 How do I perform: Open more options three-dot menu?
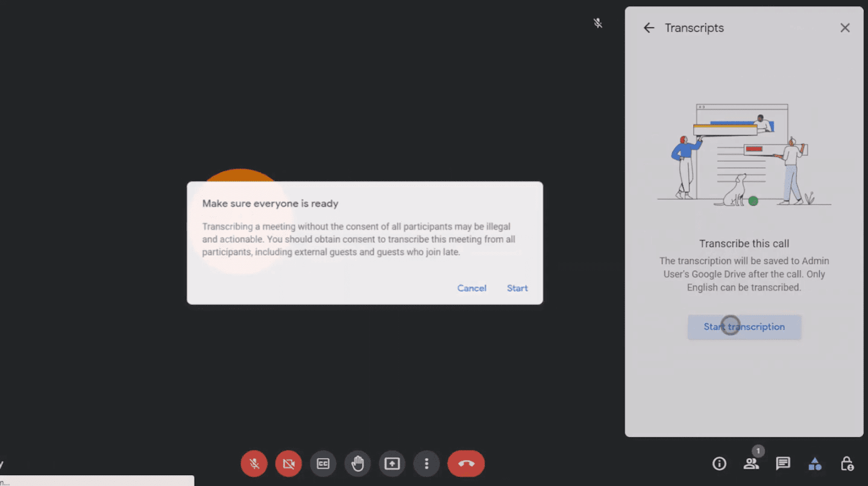click(x=426, y=464)
